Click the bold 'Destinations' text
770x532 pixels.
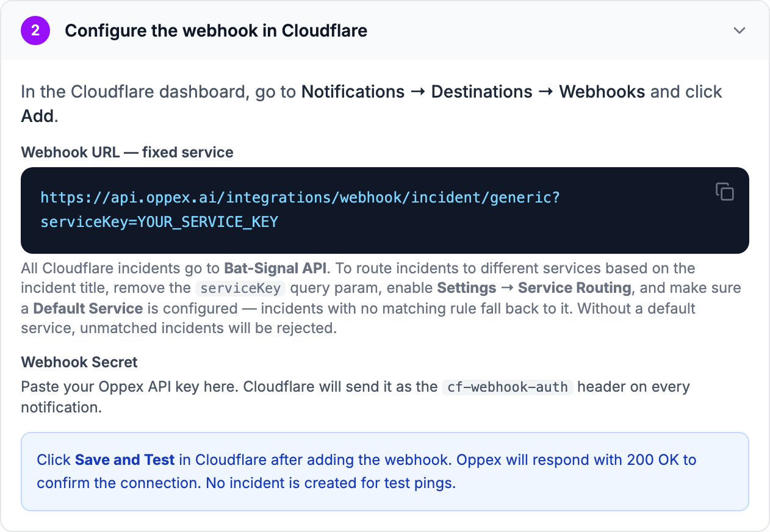[x=482, y=92]
